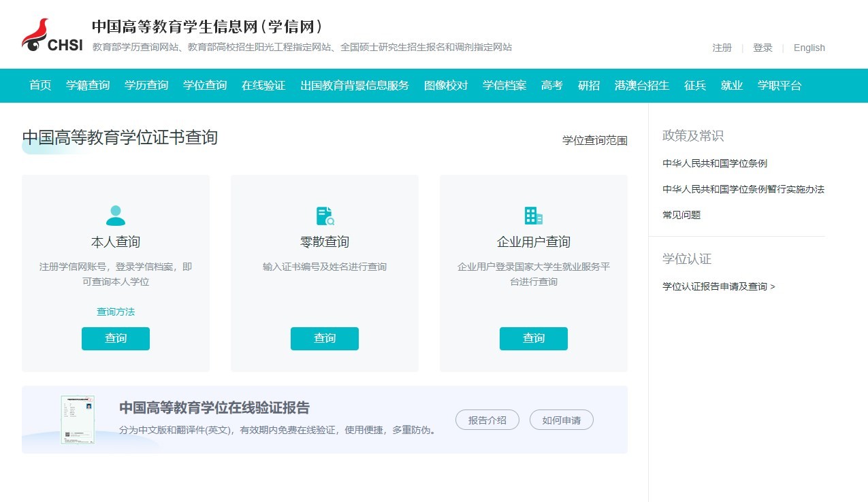Screen dimensions: 868x502
Task: Open the verification report certificate thumbnail
Action: point(78,420)
